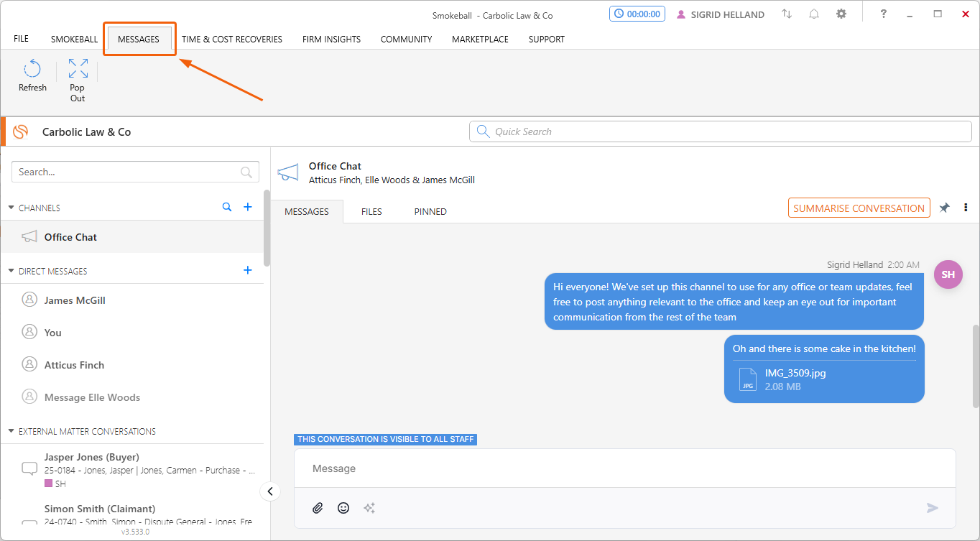Open direct message with James McGill
The width and height of the screenshot is (980, 541).
132,300
